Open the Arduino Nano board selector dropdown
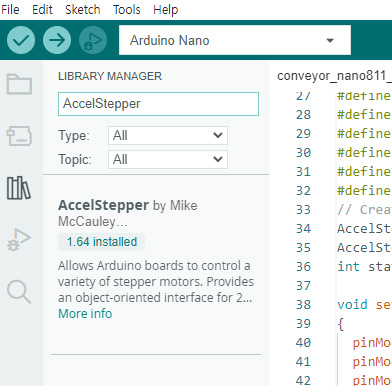This screenshot has width=392, height=386. 235,40
